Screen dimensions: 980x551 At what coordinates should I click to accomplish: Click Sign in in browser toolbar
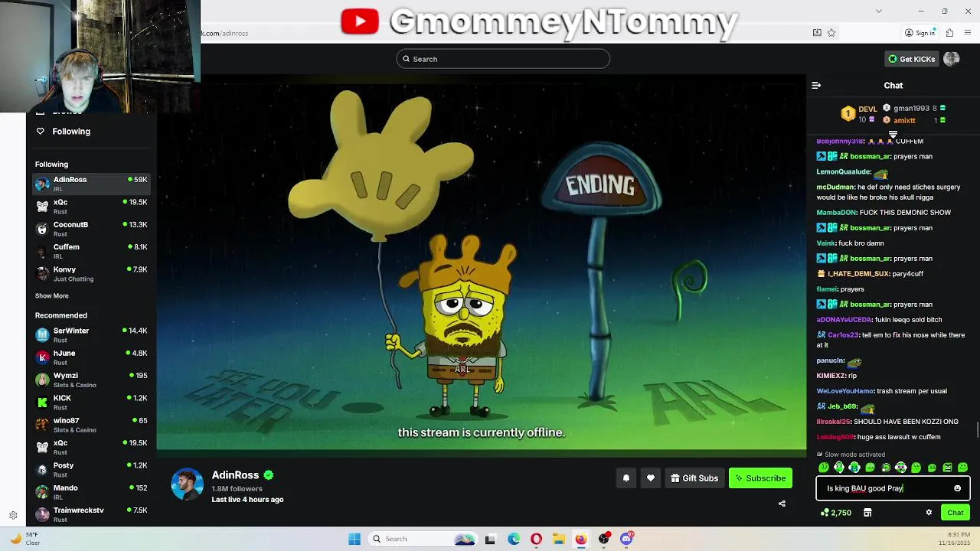point(920,33)
